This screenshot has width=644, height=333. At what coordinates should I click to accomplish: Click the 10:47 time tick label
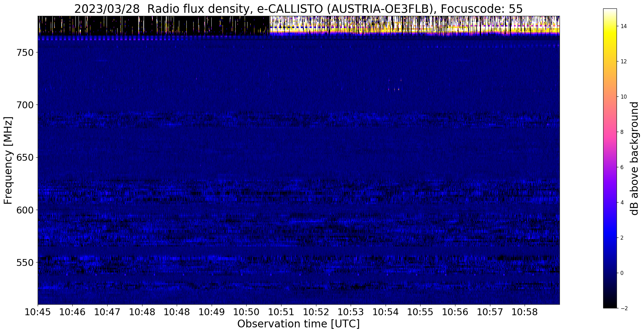108,312
